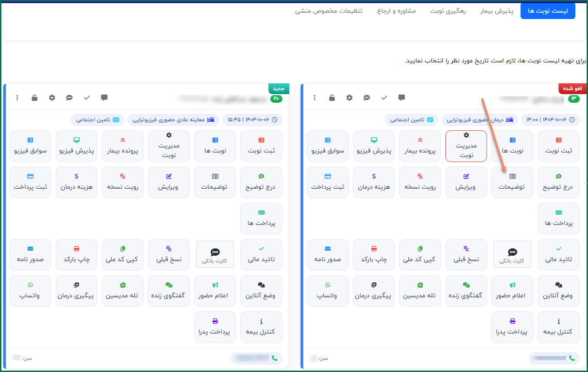Switch to the "پذیرش بیمار" tab
The width and height of the screenshot is (588, 372).
tap(497, 11)
